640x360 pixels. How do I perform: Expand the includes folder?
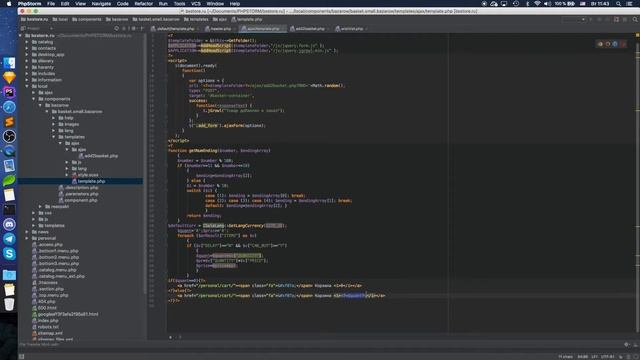point(27,73)
